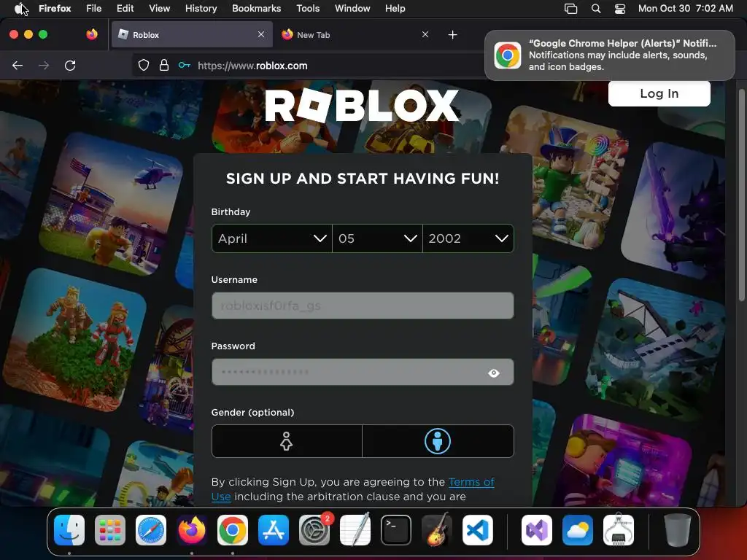747x560 pixels.
Task: Open the Firefox application menu
Action: pos(55,8)
